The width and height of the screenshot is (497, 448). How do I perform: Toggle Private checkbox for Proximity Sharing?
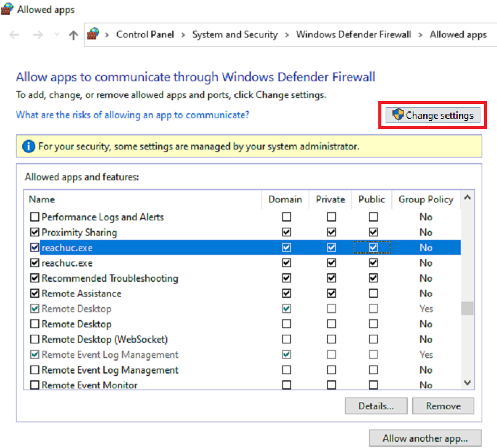tap(331, 232)
